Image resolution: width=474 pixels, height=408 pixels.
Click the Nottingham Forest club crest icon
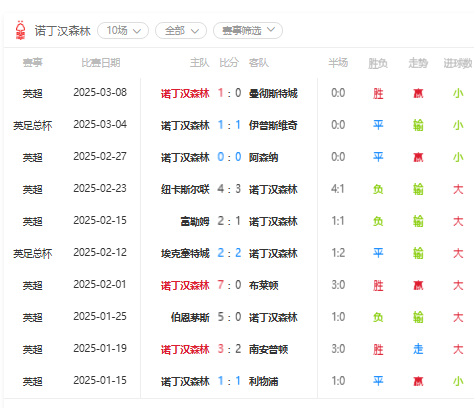point(21,30)
